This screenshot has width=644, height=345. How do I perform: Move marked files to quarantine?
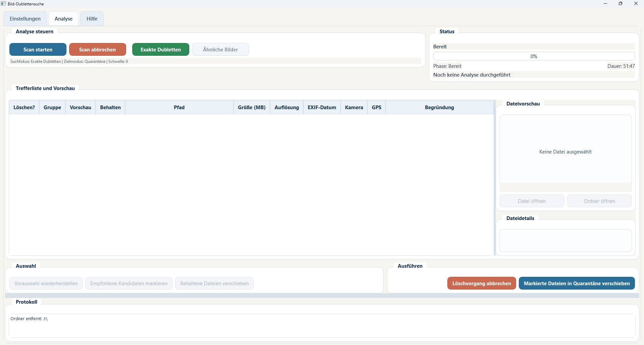(x=577, y=283)
